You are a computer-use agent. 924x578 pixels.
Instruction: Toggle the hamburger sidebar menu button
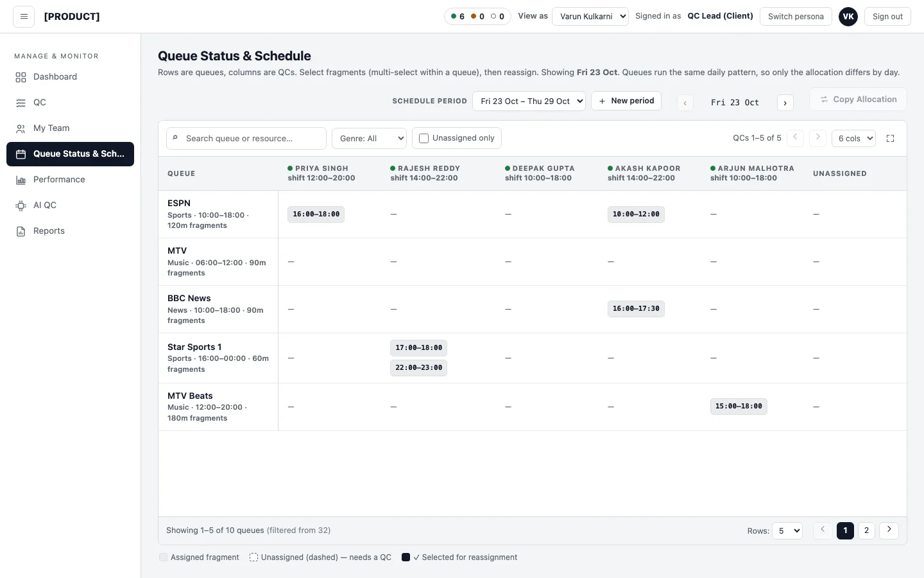(24, 17)
